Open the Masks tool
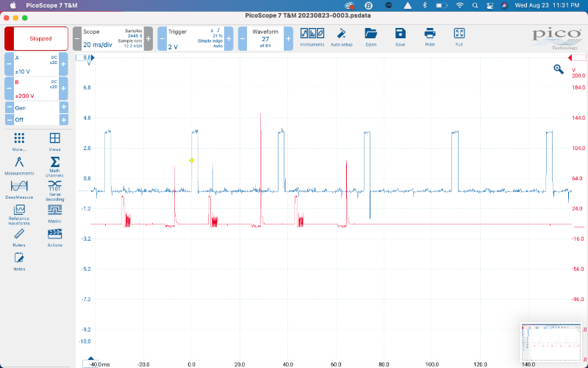 coord(54,212)
